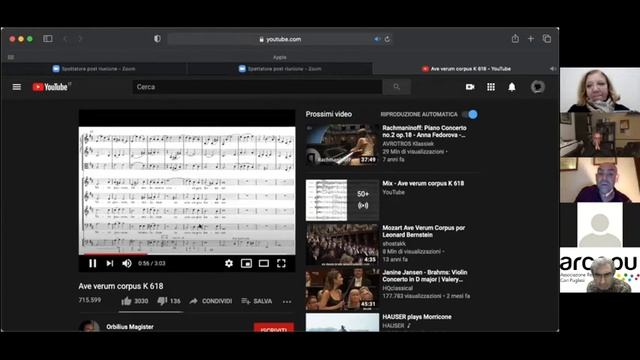Viewport: 640px width, 360px height.
Task: Mute the address bar audio indicator
Action: click(377, 39)
